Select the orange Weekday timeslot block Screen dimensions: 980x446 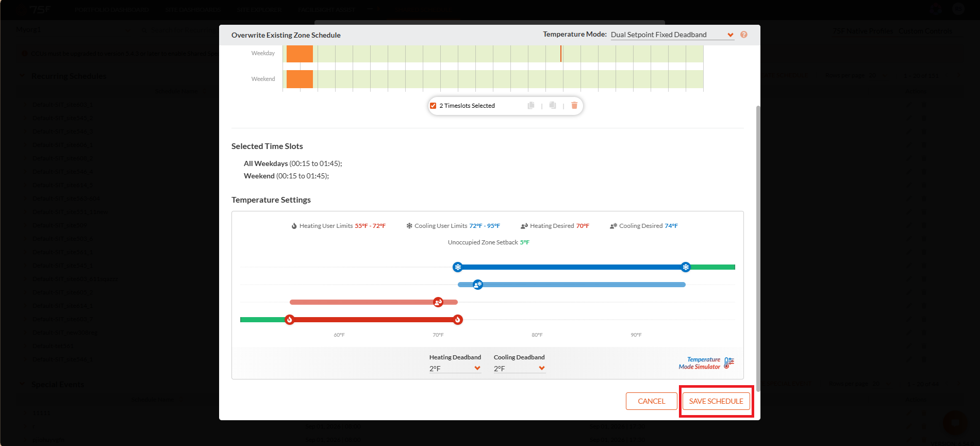point(300,54)
